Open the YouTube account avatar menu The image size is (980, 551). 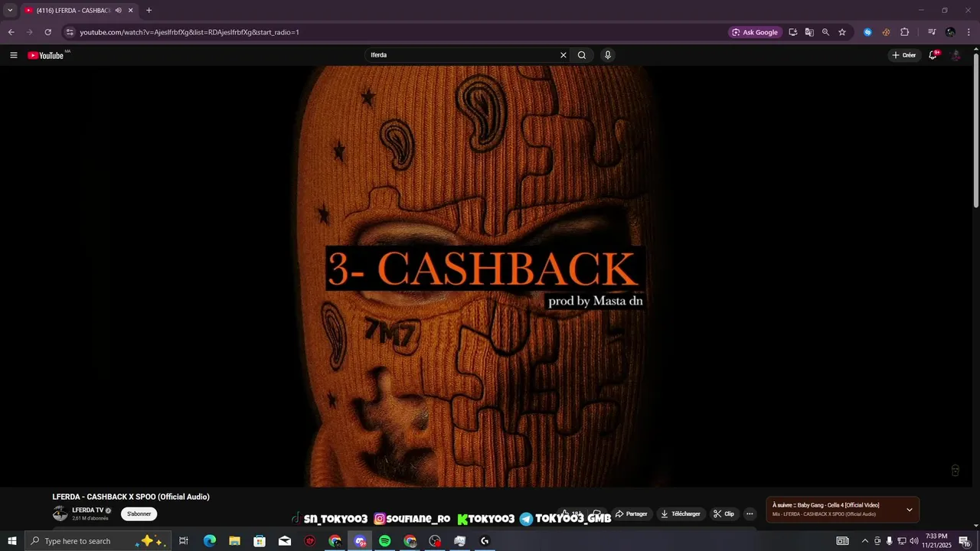pyautogui.click(x=955, y=55)
